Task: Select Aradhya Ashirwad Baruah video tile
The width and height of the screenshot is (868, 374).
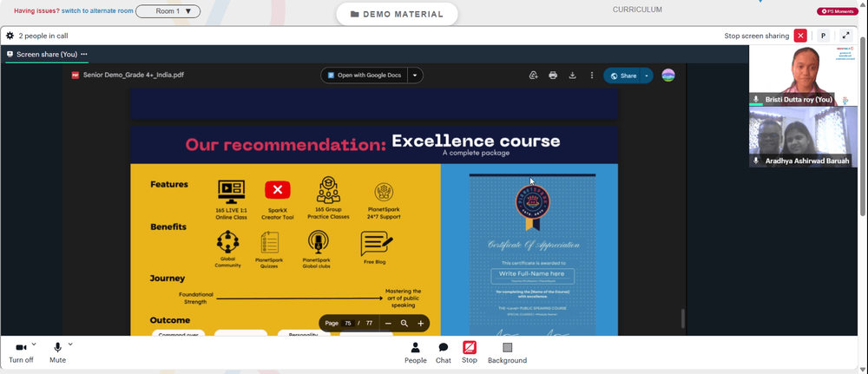Action: (x=803, y=136)
